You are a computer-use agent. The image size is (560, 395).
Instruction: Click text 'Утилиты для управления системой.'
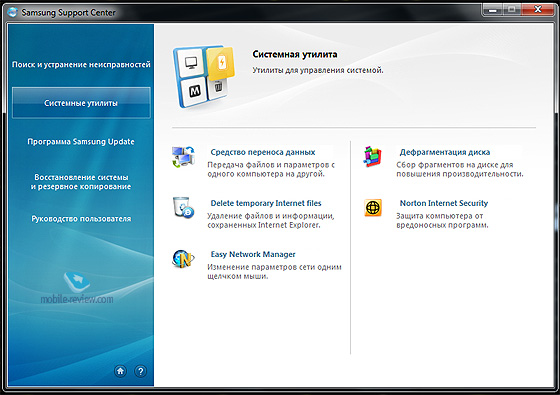(318, 70)
